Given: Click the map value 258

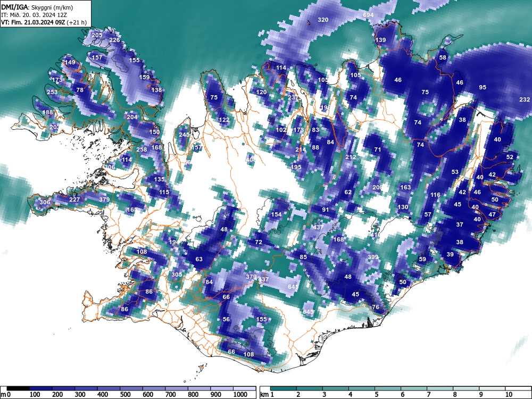Looking at the screenshot, I should 142,149.
